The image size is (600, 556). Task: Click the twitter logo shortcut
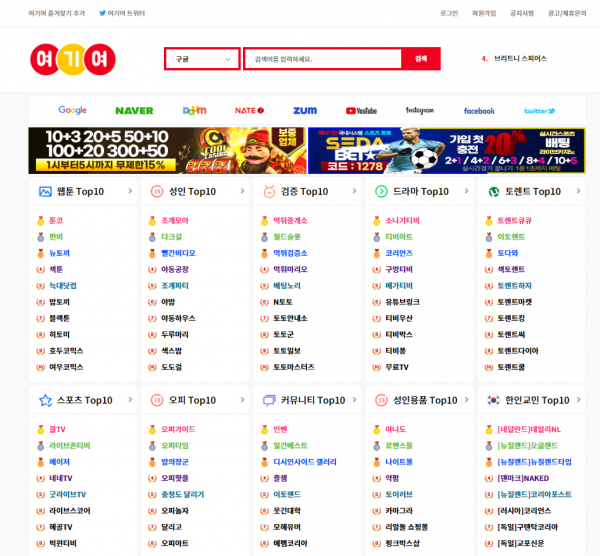(538, 110)
